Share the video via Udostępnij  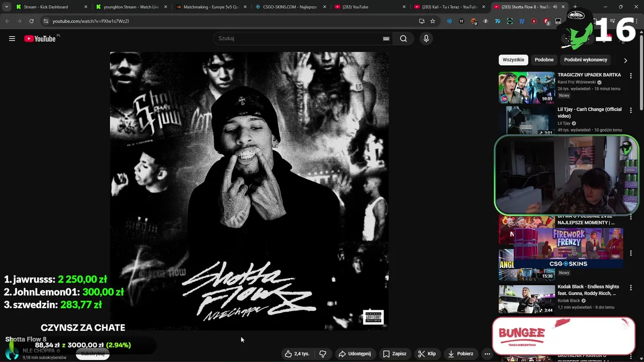[x=355, y=354]
